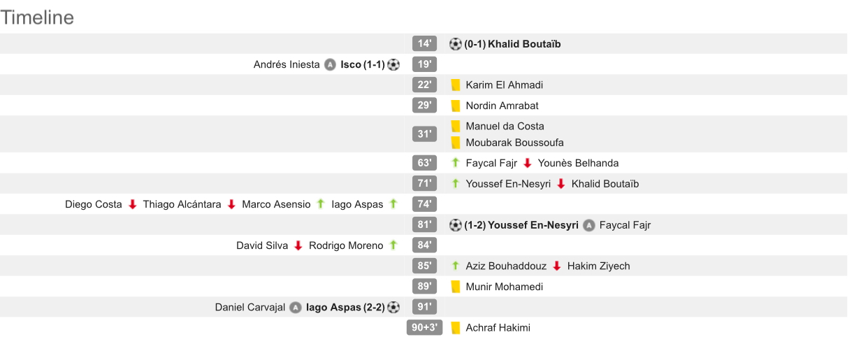This screenshot has width=868, height=344.
Task: Click the assist icon next to Andrés Iniesta
Action: tap(331, 65)
